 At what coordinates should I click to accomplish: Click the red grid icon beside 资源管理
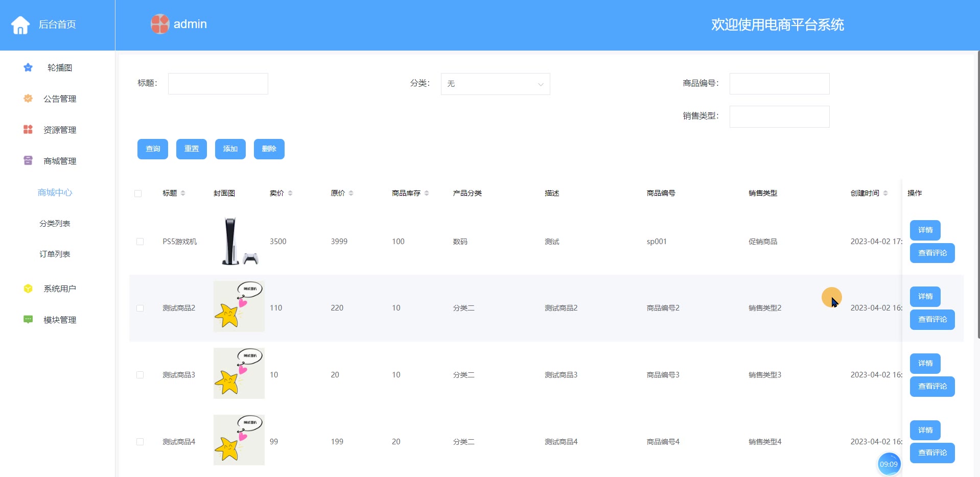coord(28,130)
